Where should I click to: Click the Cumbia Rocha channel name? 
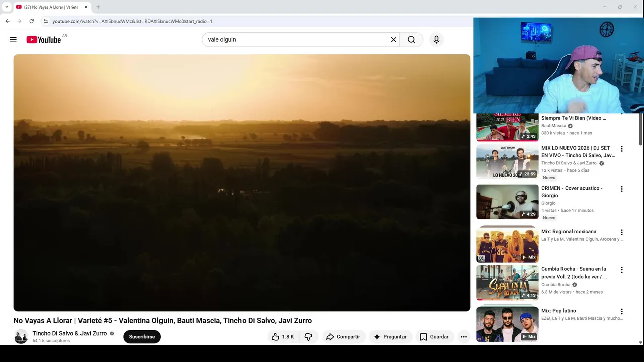click(555, 285)
